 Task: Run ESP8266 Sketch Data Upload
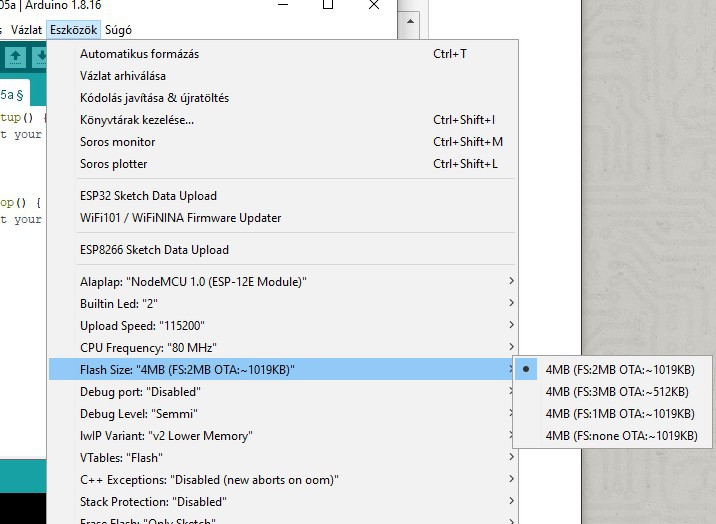pyautogui.click(x=284, y=250)
